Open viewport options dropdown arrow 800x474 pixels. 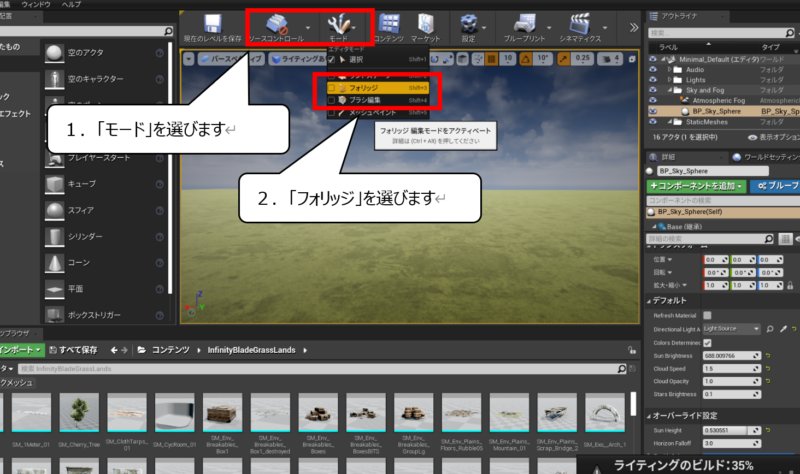189,59
